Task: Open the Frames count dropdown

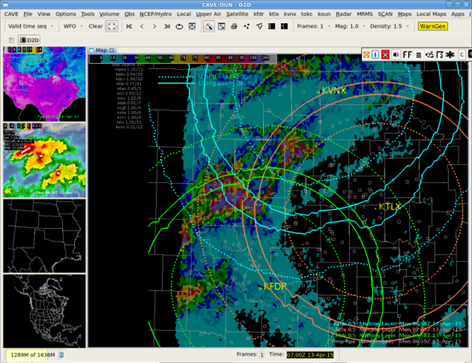Action: click(313, 26)
